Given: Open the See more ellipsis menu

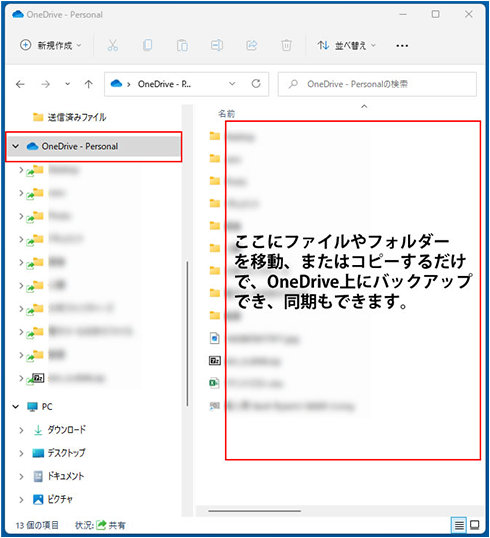Looking at the screenshot, I should click(x=402, y=46).
